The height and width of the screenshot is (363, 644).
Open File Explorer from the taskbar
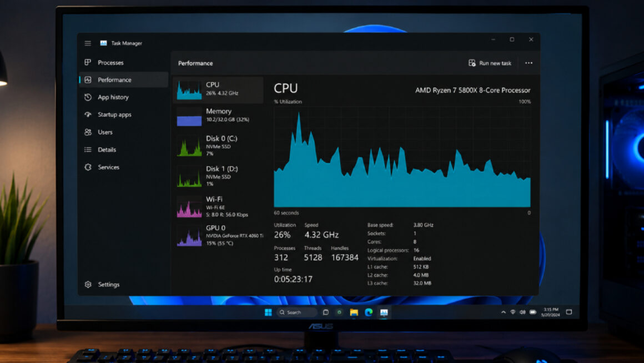click(354, 312)
